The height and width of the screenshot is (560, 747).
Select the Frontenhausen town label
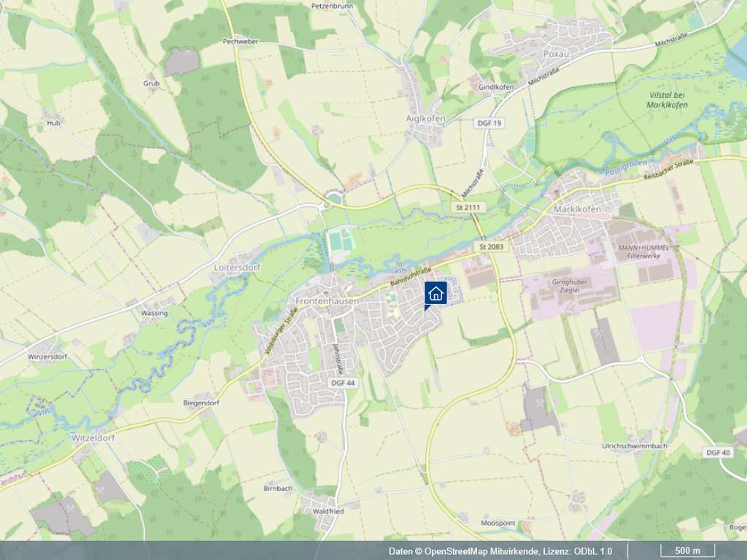[327, 301]
